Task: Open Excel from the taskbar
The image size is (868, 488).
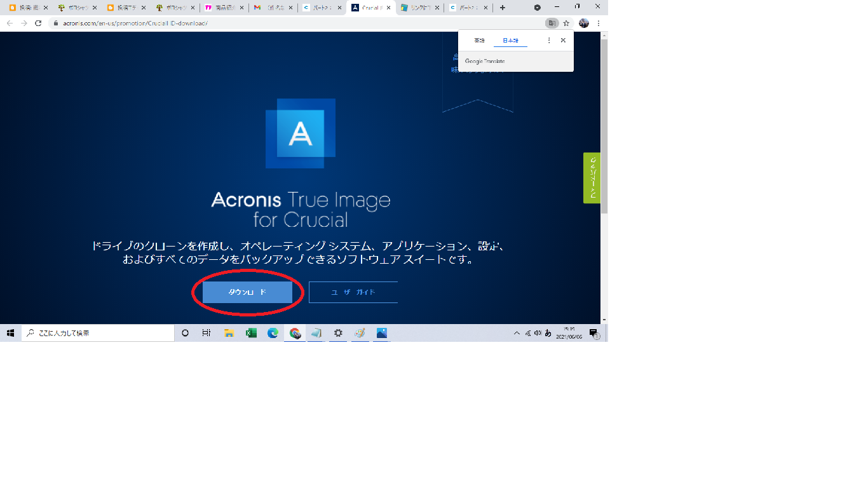Action: [x=251, y=333]
